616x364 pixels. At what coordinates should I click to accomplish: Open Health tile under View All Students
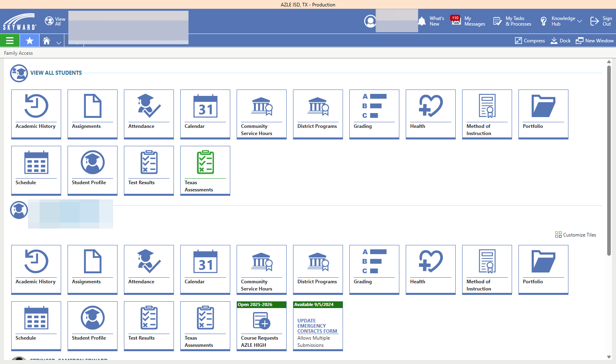tap(431, 114)
